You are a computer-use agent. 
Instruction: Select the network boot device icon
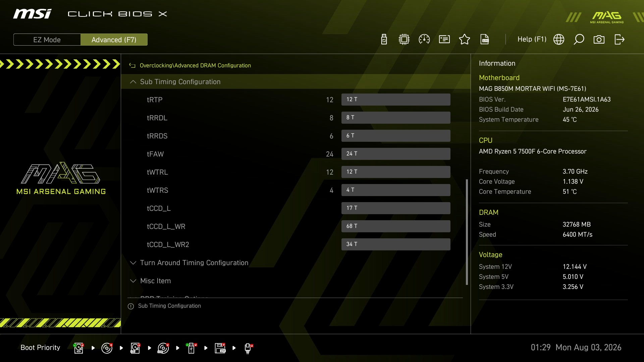[248, 348]
